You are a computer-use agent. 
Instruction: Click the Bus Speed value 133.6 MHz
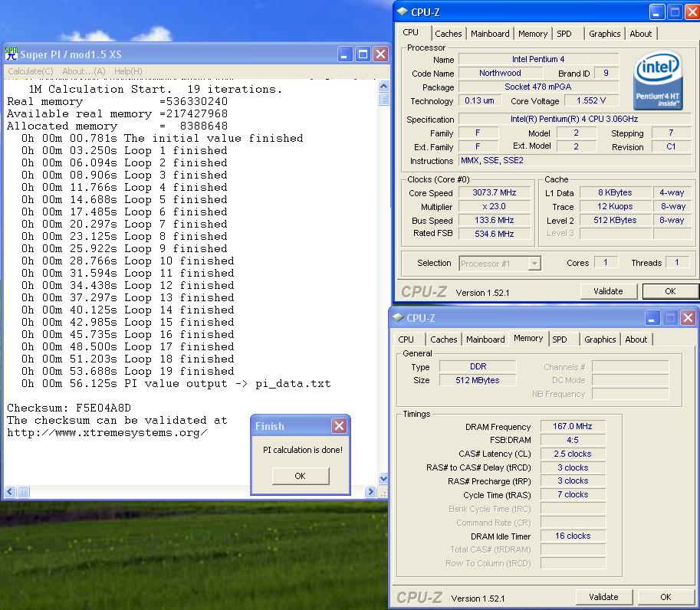coord(495,220)
